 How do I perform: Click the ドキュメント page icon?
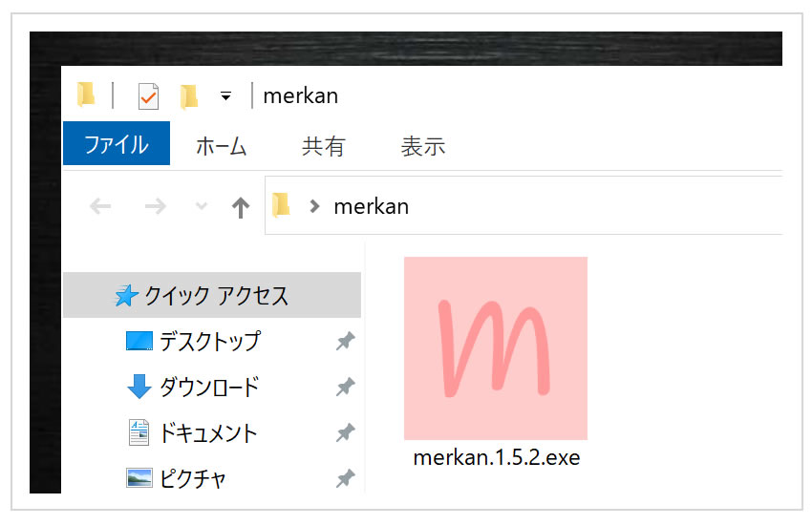coord(139,432)
